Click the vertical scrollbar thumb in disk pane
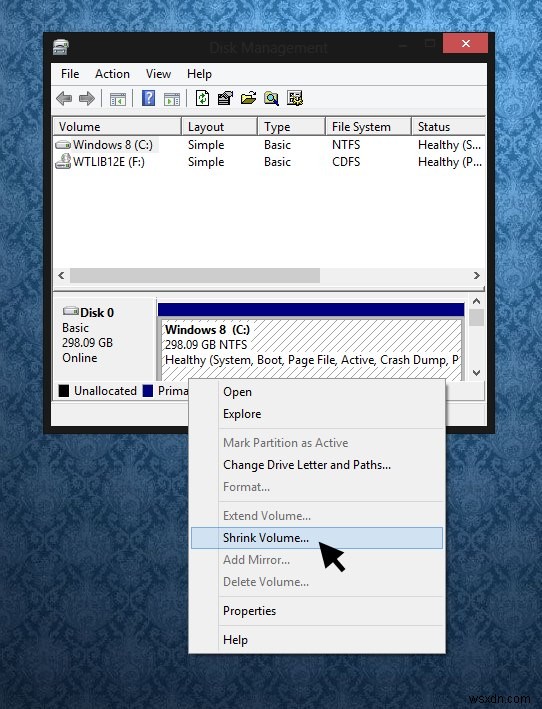Image resolution: width=542 pixels, height=709 pixels. pos(476,317)
